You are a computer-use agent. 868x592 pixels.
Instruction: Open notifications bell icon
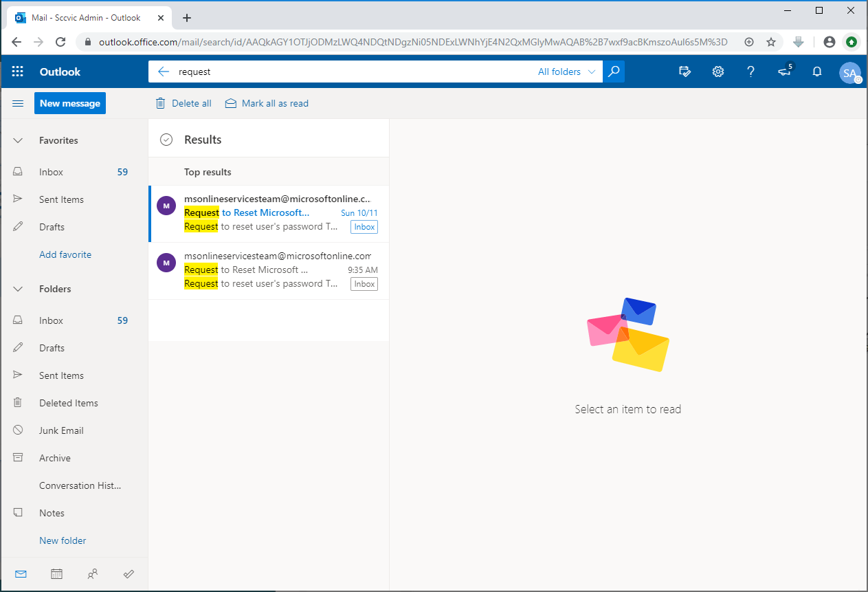tap(816, 72)
